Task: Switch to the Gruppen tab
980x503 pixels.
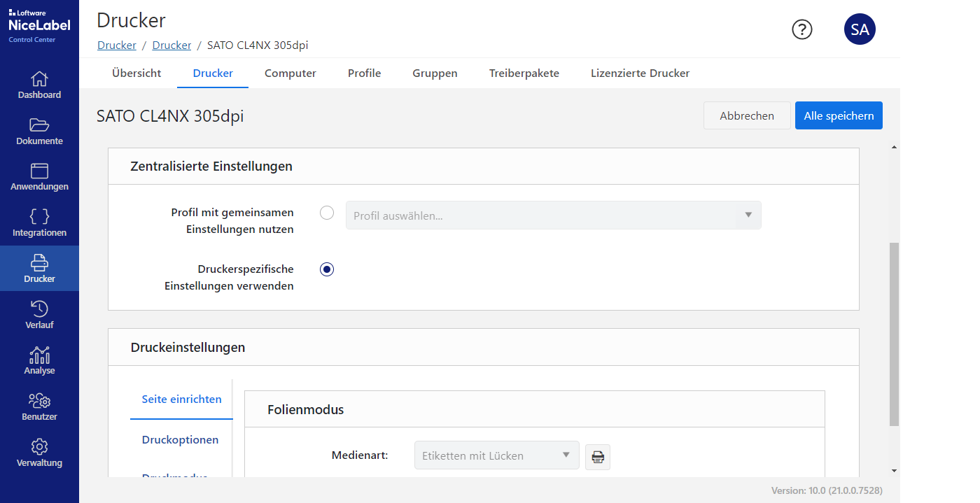Action: coord(435,73)
